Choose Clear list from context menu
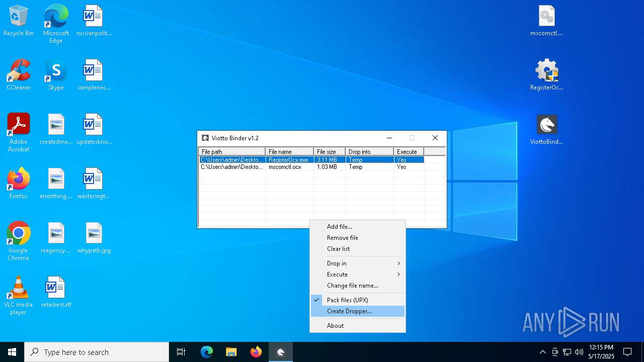The height and width of the screenshot is (362, 644). tap(357, 249)
